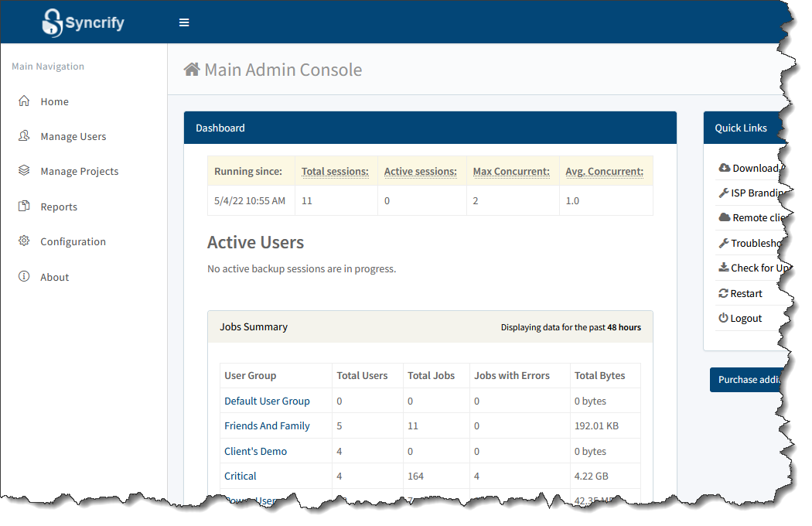
Task: Click the Restart quick link text
Action: (x=746, y=293)
